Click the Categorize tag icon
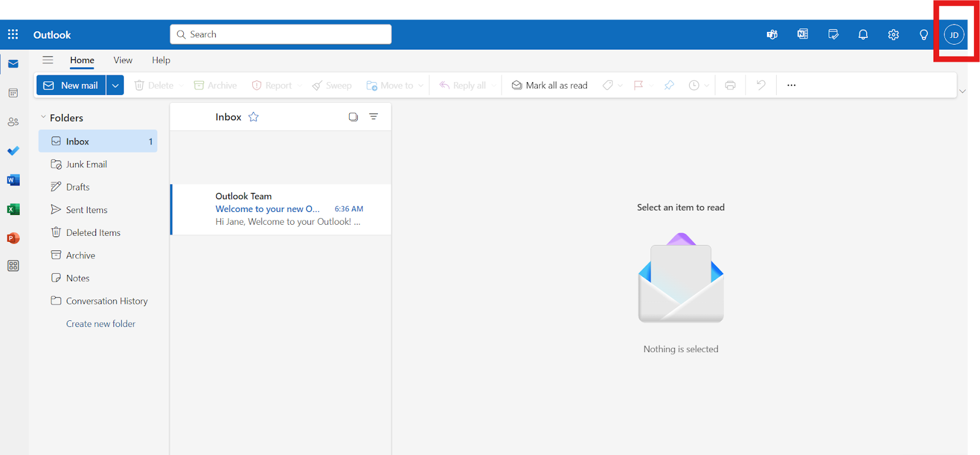This screenshot has height=455, width=980. click(x=608, y=85)
